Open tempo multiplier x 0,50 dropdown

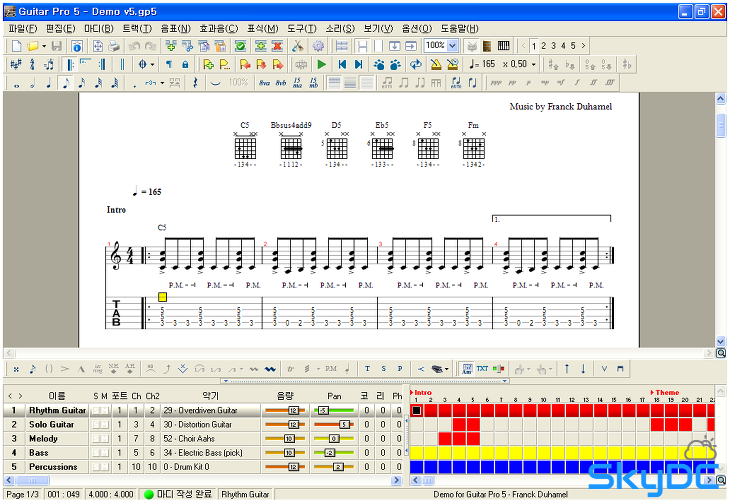534,65
